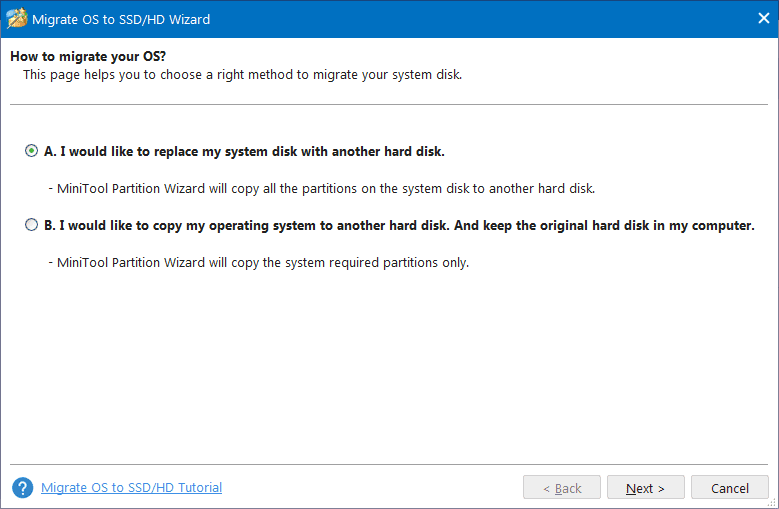This screenshot has height=509, width=779.
Task: Click the Migrate OS wizard title bar icon
Action: pos(18,19)
